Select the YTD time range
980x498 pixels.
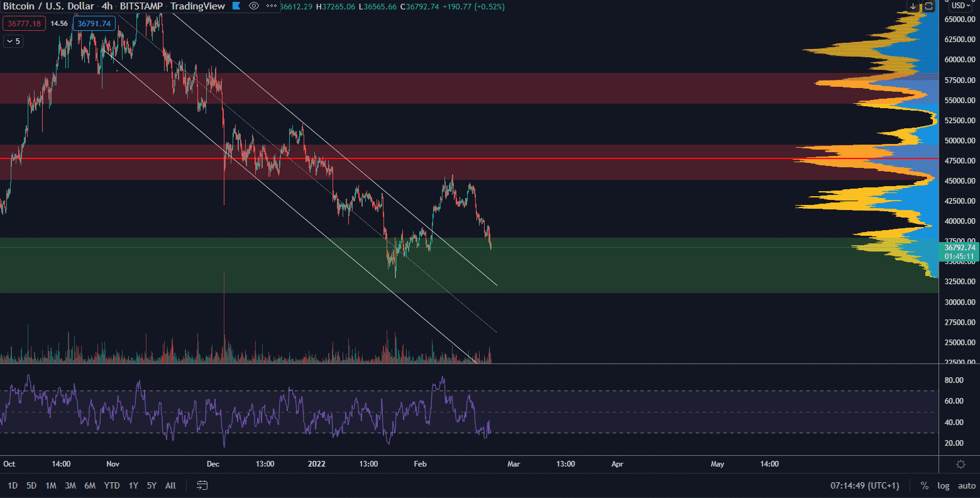point(112,485)
